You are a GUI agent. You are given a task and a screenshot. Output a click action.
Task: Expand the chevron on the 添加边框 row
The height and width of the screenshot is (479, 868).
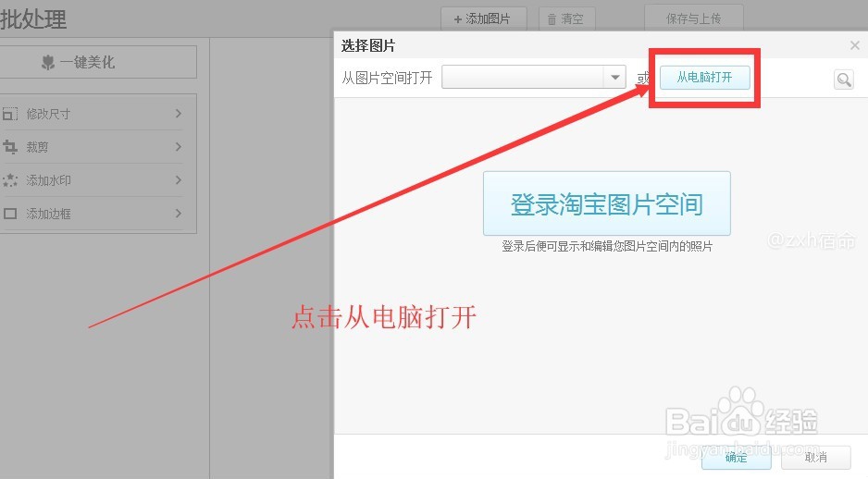coord(179,213)
